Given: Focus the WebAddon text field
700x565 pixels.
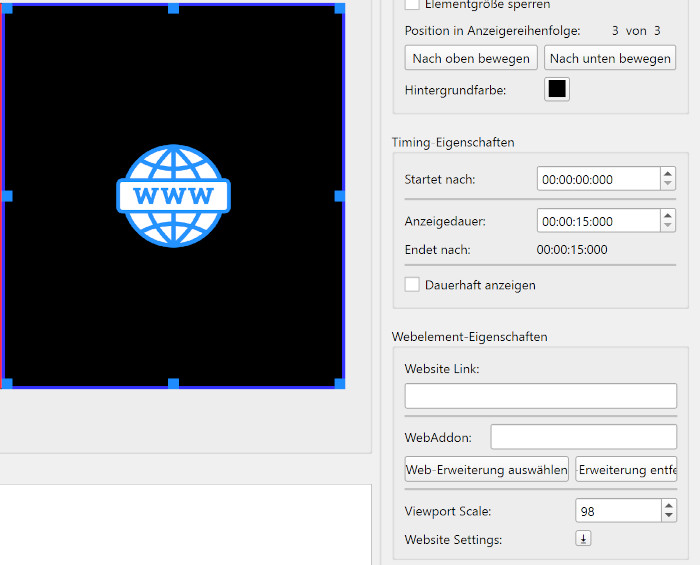Looking at the screenshot, I should [x=583, y=436].
